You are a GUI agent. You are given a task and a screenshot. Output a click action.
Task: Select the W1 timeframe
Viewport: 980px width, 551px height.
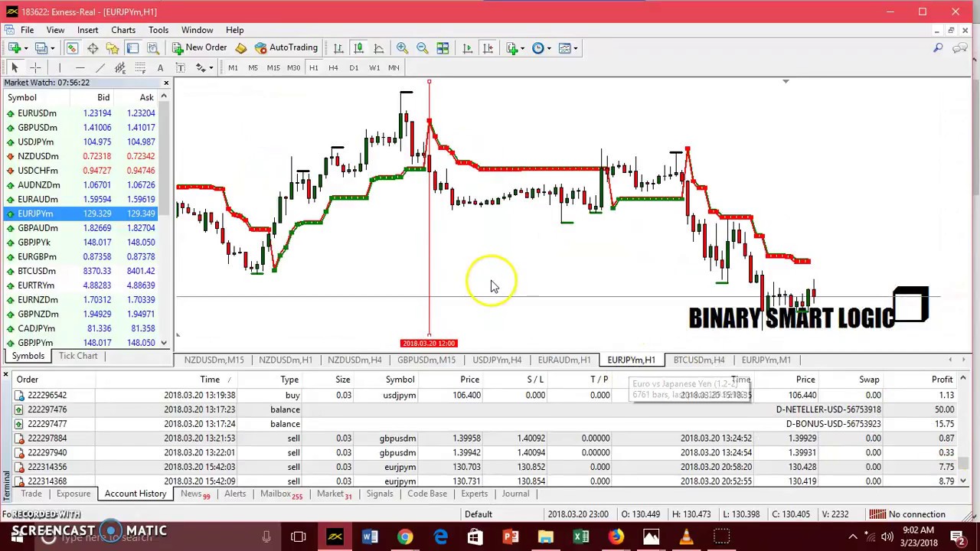[374, 68]
